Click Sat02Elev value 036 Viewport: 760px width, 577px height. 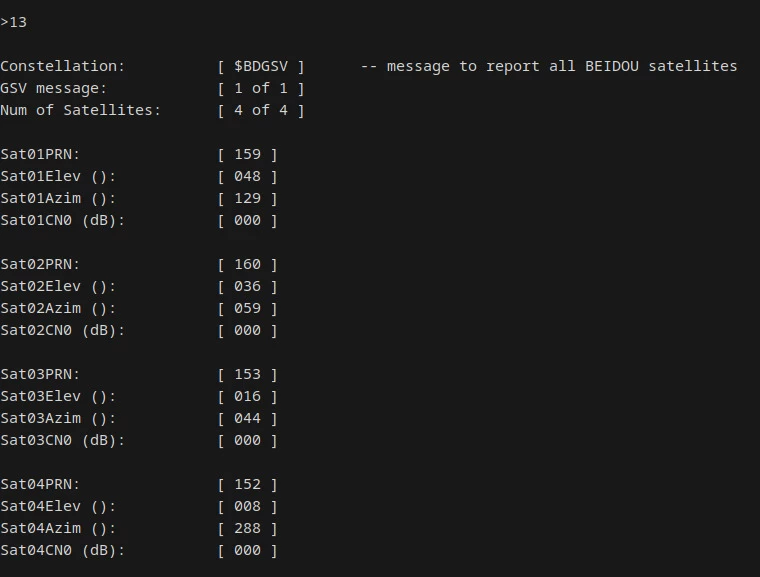coord(248,286)
